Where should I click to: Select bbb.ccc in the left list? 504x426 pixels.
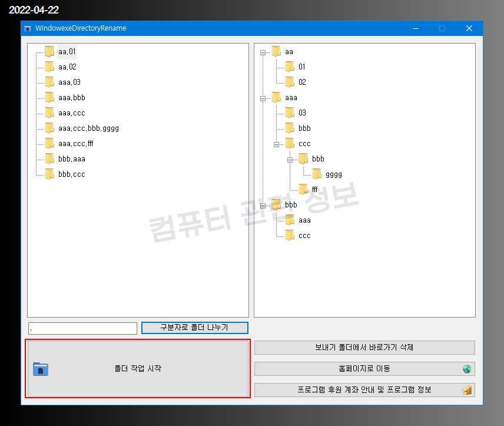pyautogui.click(x=72, y=174)
